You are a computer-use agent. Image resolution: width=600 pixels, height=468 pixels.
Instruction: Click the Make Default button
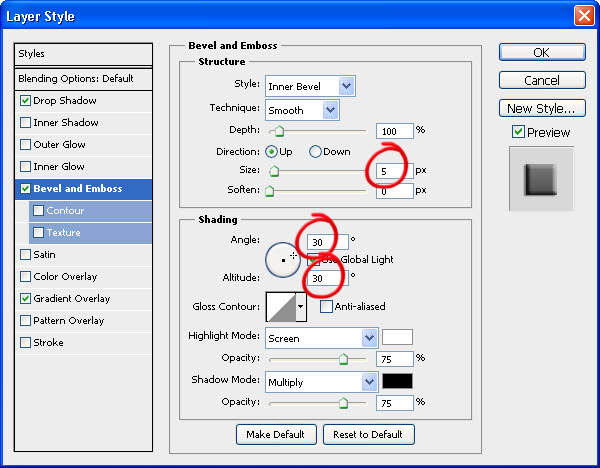click(x=276, y=434)
